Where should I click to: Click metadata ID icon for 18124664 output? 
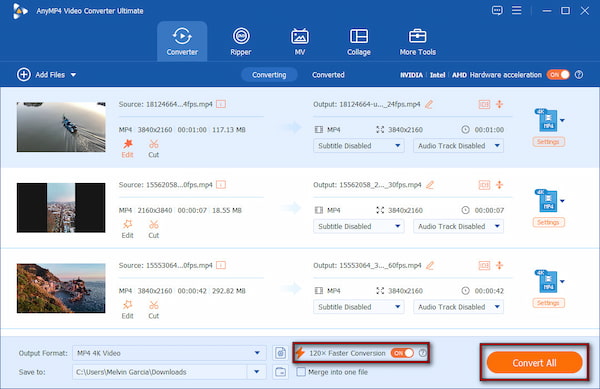click(x=484, y=104)
